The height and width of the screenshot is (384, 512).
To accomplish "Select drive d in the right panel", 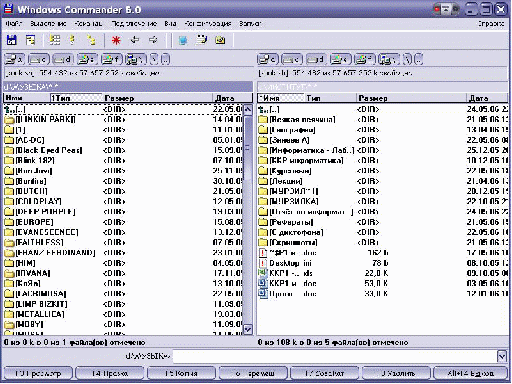I will (316, 59).
